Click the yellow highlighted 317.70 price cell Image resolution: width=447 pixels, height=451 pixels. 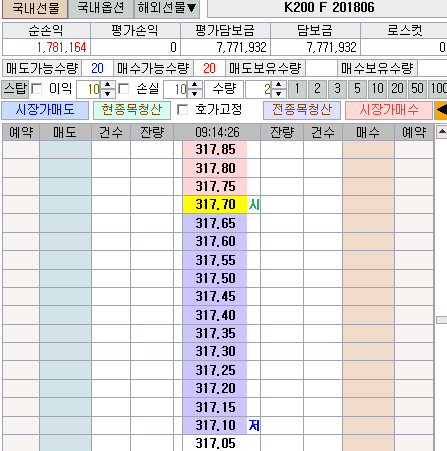click(215, 205)
